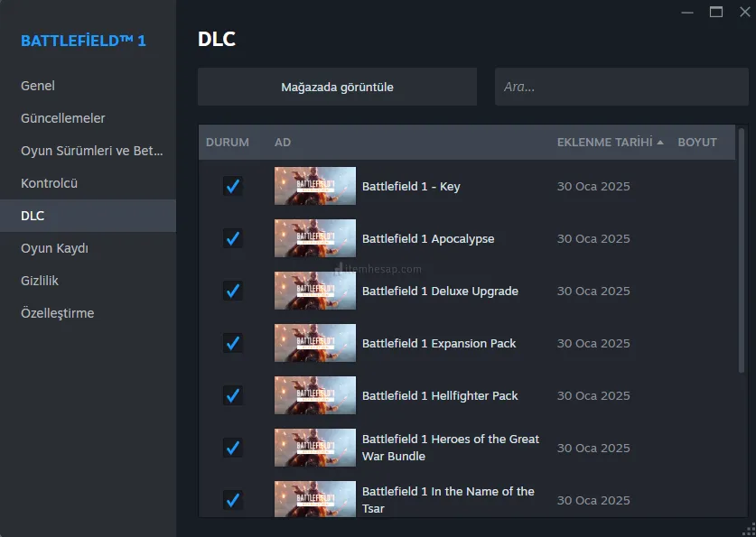756x537 pixels.
Task: Switch to the Güncellemeler tab
Action: (63, 118)
